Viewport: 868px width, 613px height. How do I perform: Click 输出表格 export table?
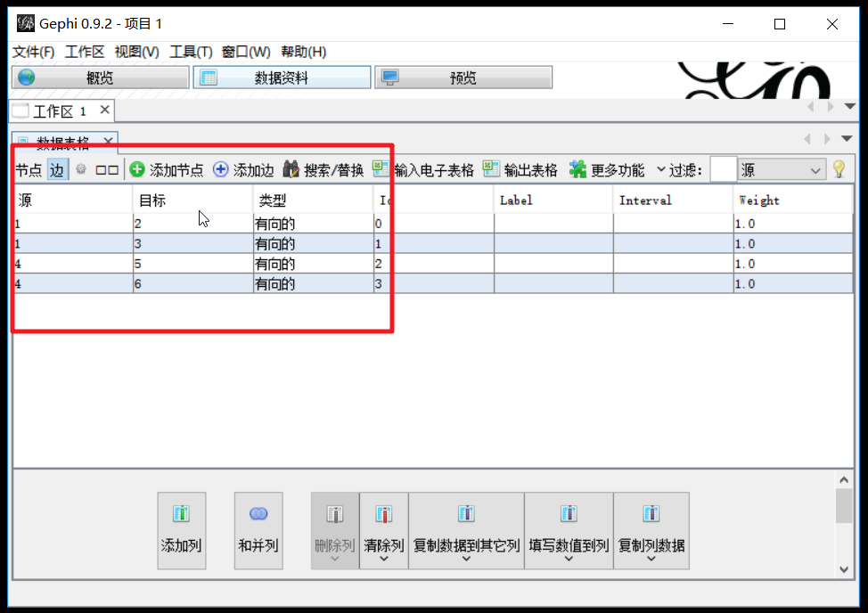click(520, 170)
